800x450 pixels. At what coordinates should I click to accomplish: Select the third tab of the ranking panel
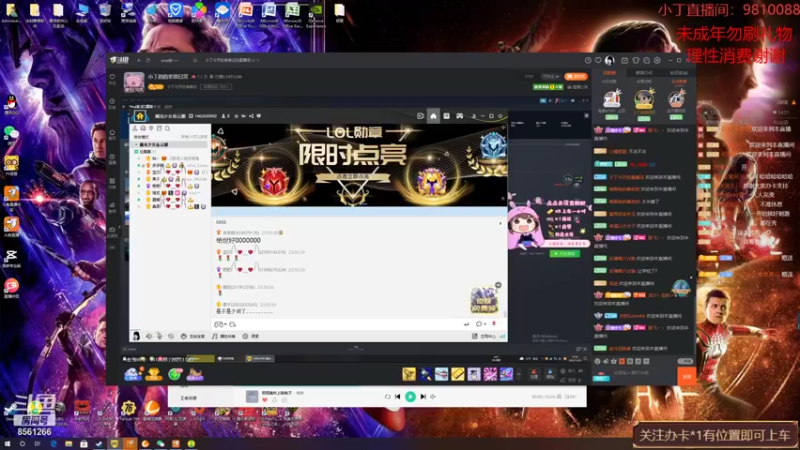point(679,73)
